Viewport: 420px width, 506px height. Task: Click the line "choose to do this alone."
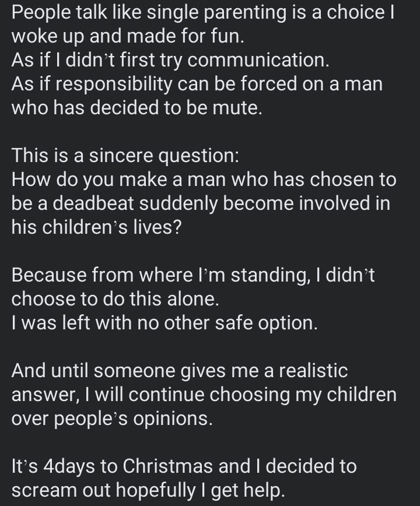114,299
